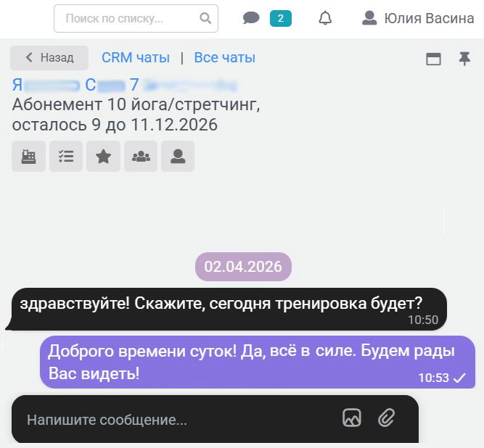Image resolution: width=484 pixels, height=448 pixels.
Task: Click the unread messages badge showing 2
Action: point(281,19)
